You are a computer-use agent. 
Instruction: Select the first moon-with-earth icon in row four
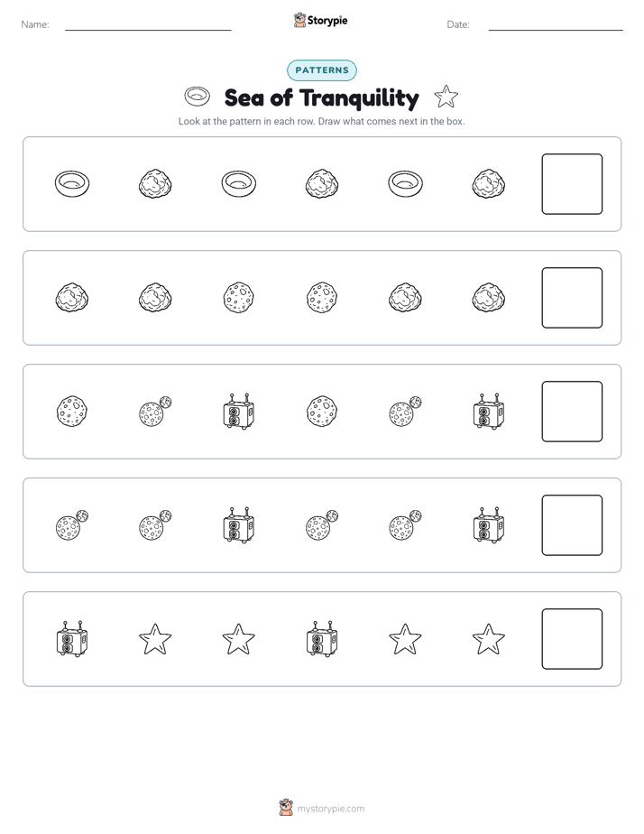[x=72, y=525]
